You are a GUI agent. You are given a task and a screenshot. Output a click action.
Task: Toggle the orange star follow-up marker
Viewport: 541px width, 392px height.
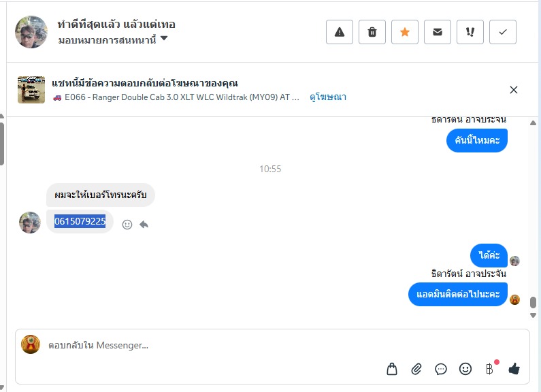[x=405, y=32]
